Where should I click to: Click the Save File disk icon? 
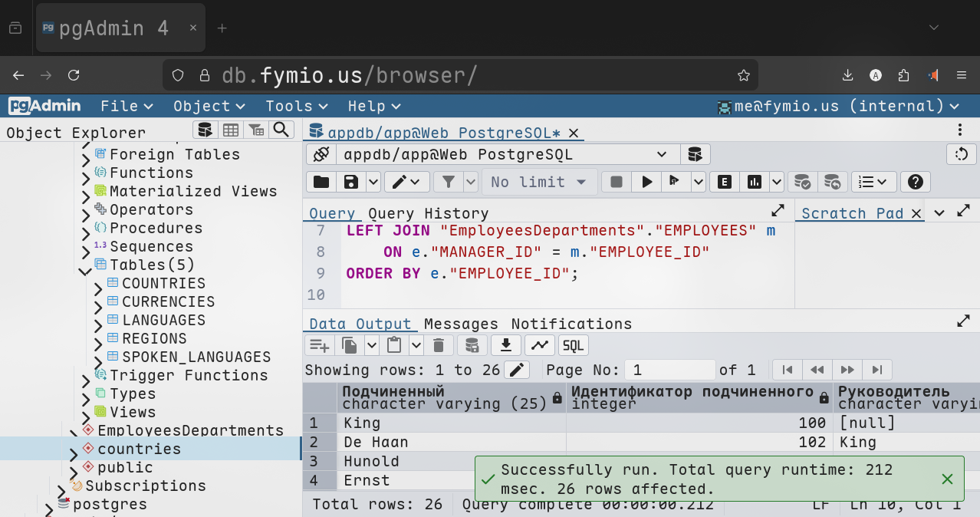tap(351, 182)
